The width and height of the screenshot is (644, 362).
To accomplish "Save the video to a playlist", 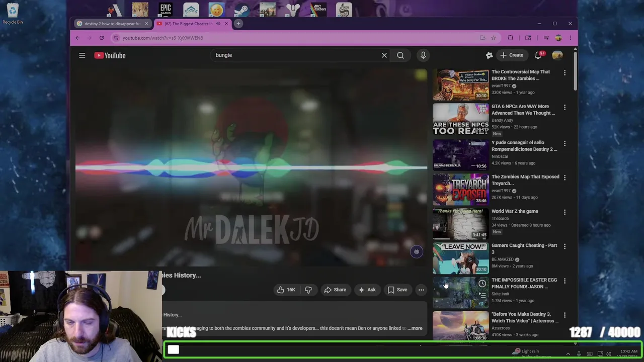I will (397, 290).
